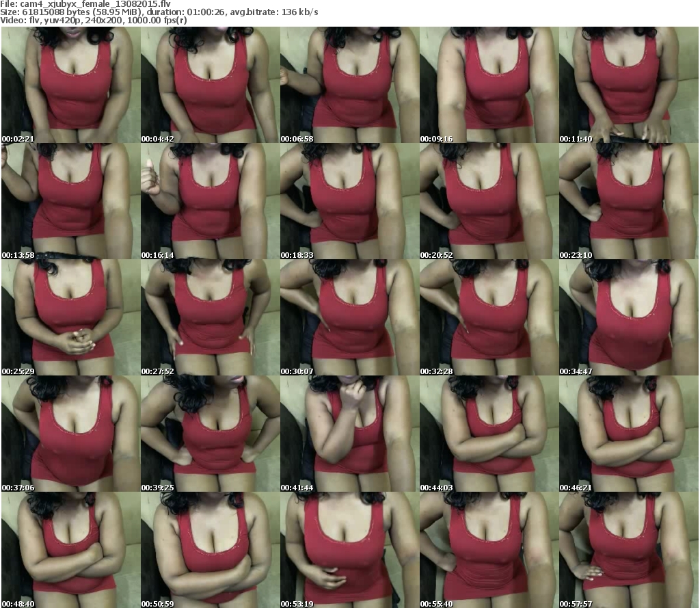Choose the frame timestamped 00:46:21
Viewport: 700px width, 608px height.
629,434
